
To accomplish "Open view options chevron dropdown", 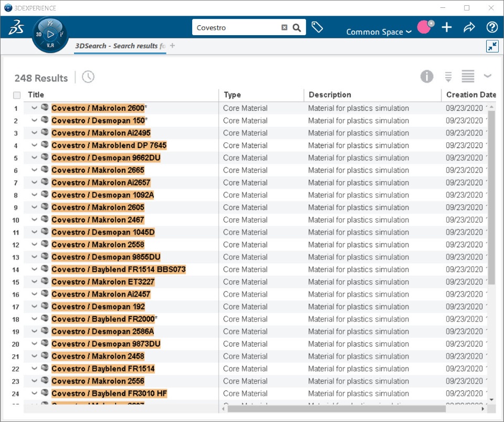I will 488,76.
